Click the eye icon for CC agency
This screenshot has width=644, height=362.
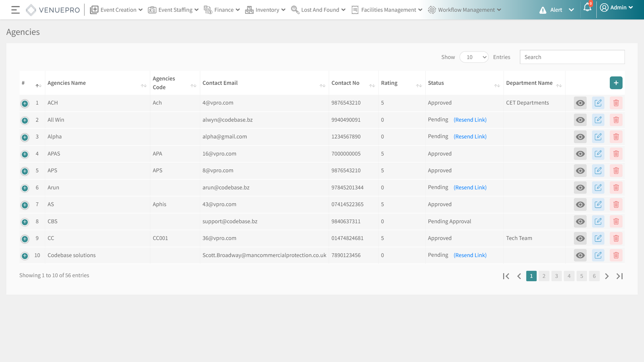click(580, 238)
